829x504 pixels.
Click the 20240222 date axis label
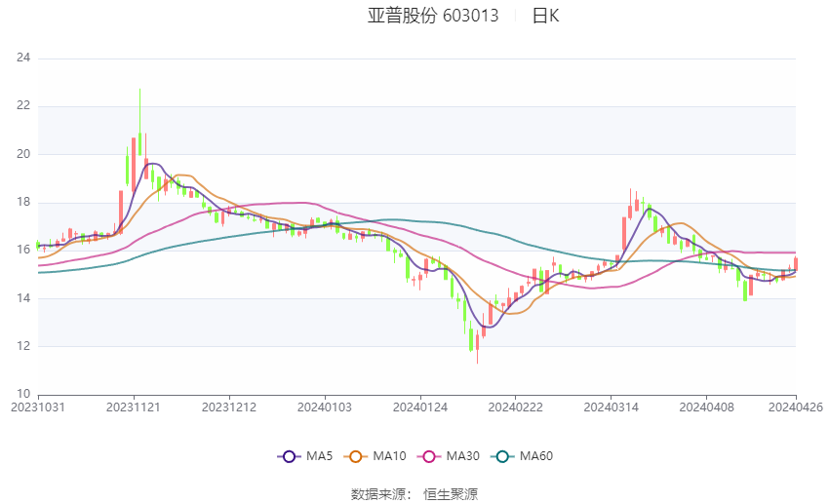516,407
